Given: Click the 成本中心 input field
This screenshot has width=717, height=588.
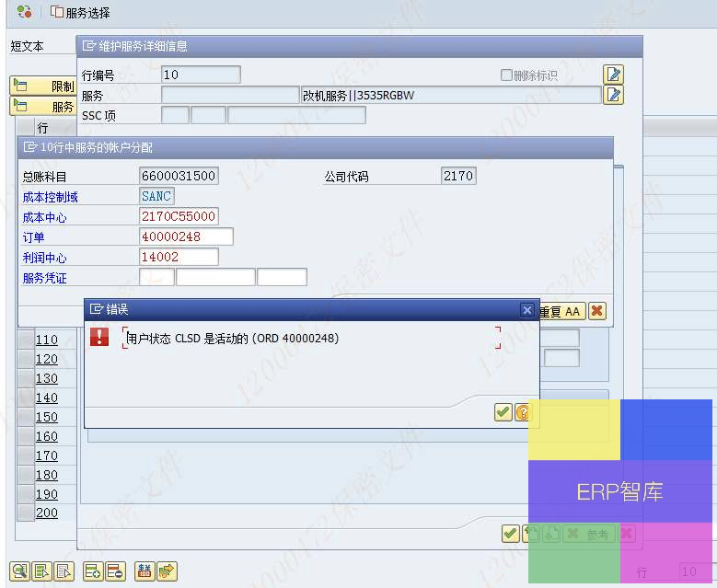Looking at the screenshot, I should [179, 216].
